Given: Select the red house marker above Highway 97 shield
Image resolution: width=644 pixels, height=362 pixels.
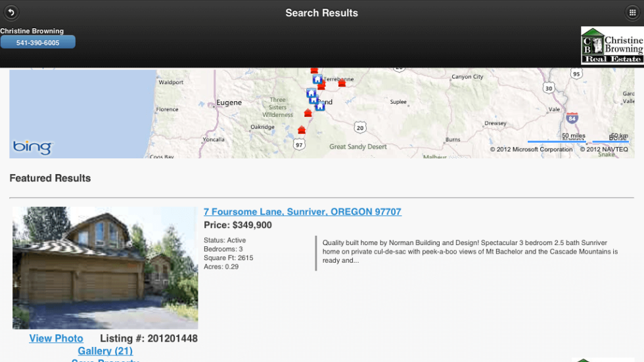Looking at the screenshot, I should point(302,129).
